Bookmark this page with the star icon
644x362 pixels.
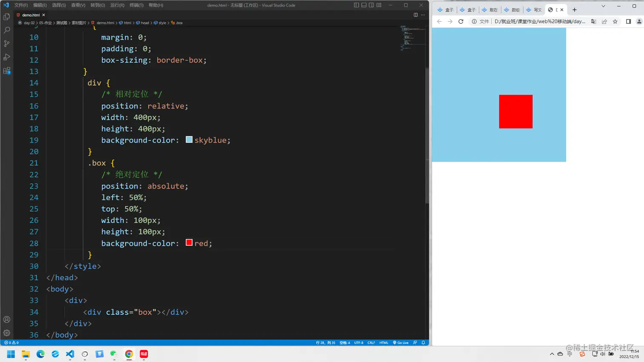pyautogui.click(x=615, y=21)
